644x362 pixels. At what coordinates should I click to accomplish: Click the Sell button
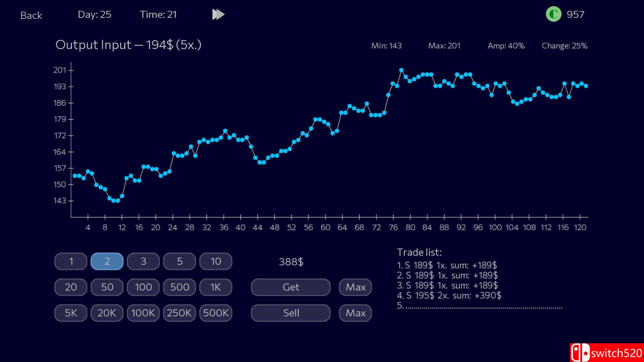[290, 313]
